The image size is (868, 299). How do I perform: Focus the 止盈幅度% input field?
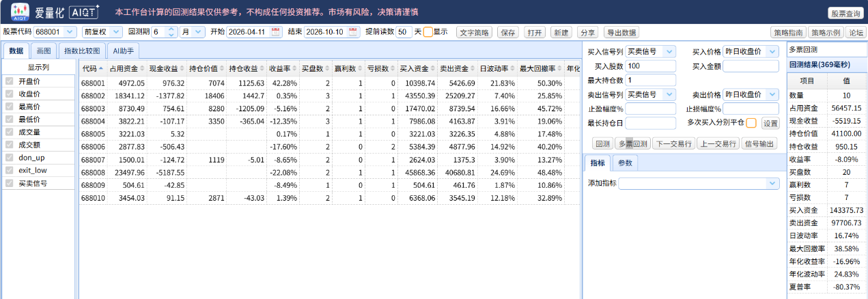point(650,109)
